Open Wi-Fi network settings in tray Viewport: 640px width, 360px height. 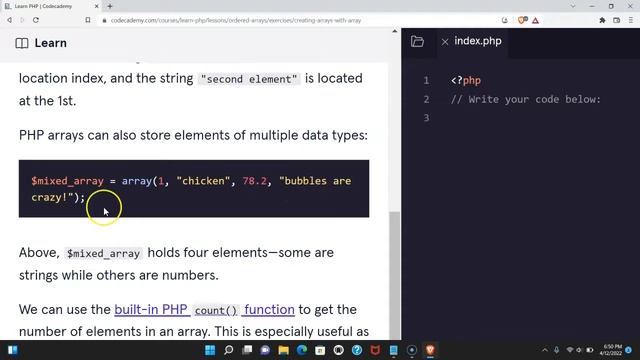pos(570,350)
